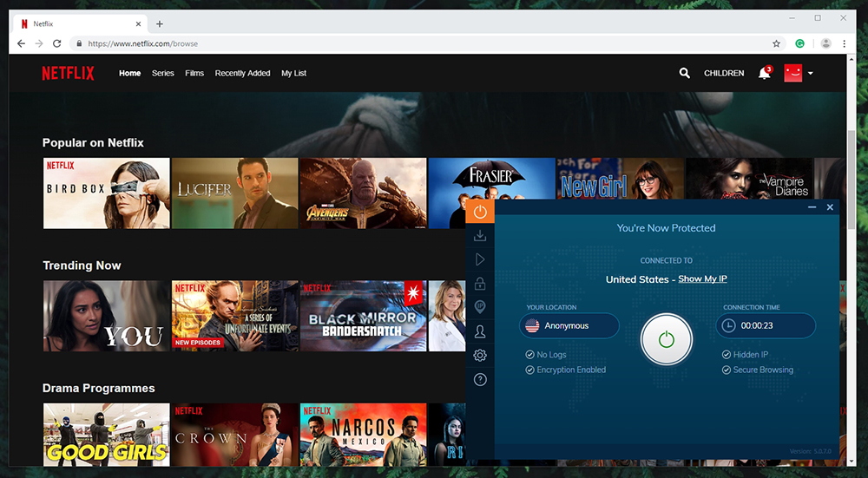The width and height of the screenshot is (868, 478).
Task: Expand the profile dropdown arrow
Action: coord(811,73)
